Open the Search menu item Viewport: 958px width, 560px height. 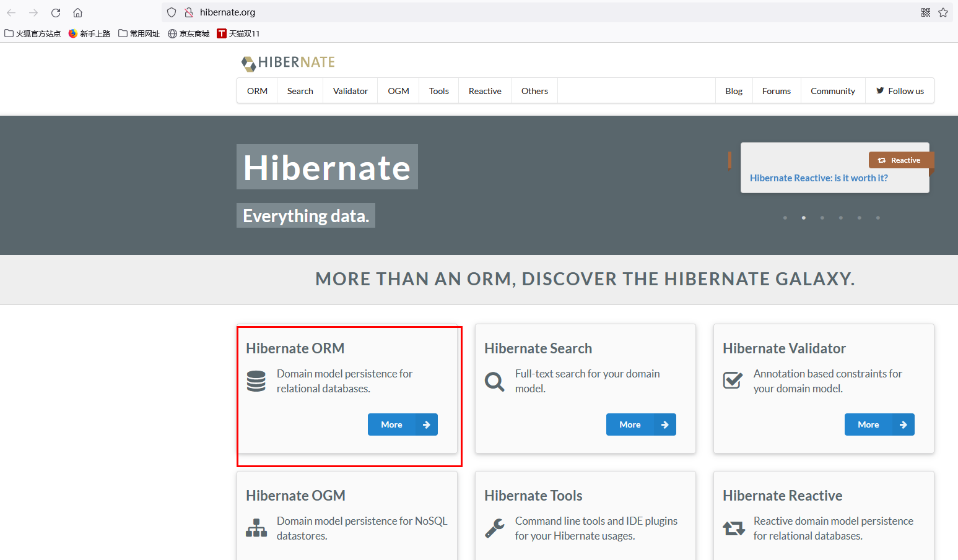click(x=300, y=91)
